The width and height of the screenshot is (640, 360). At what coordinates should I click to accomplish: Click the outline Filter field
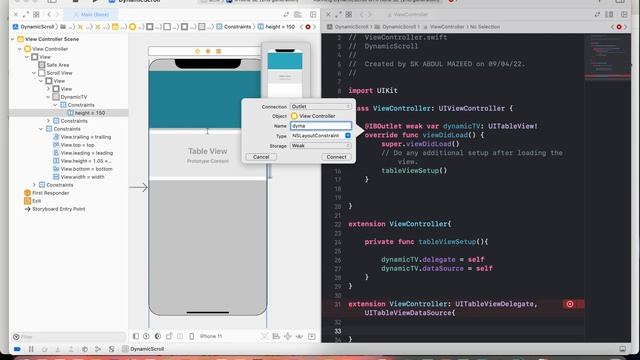(x=68, y=337)
